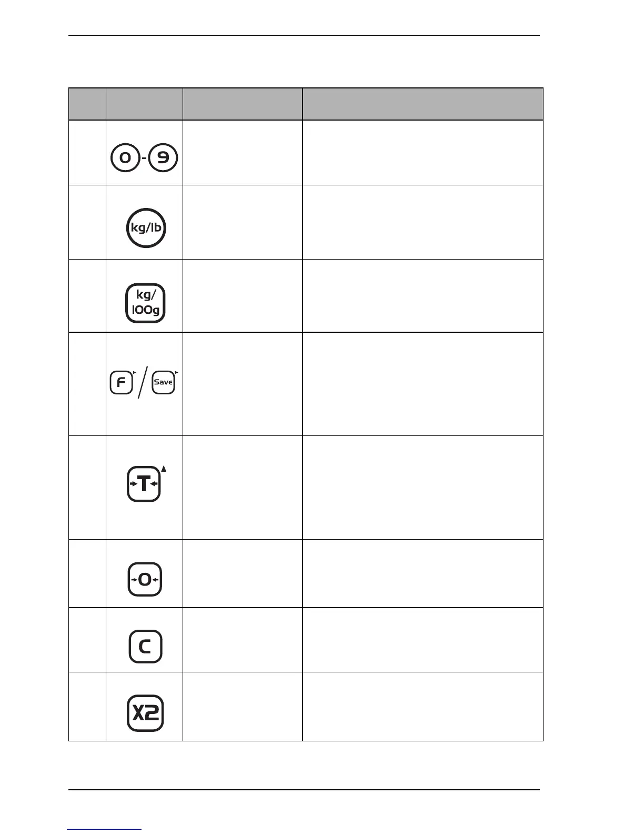Click the Zero key with inward arrows

pos(145,580)
